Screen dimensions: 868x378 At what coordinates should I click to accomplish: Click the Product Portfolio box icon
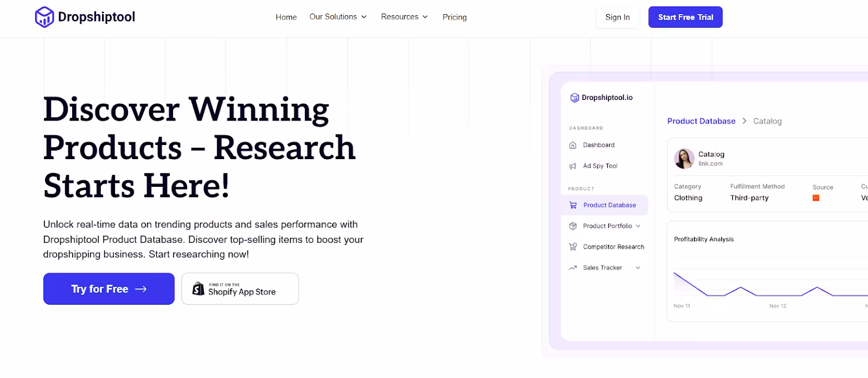click(x=573, y=226)
